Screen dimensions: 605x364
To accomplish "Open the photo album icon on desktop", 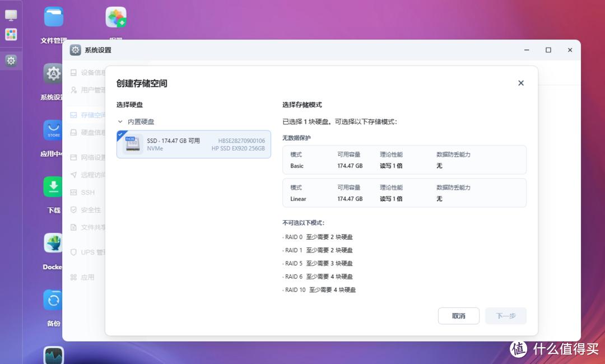I will point(116,17).
